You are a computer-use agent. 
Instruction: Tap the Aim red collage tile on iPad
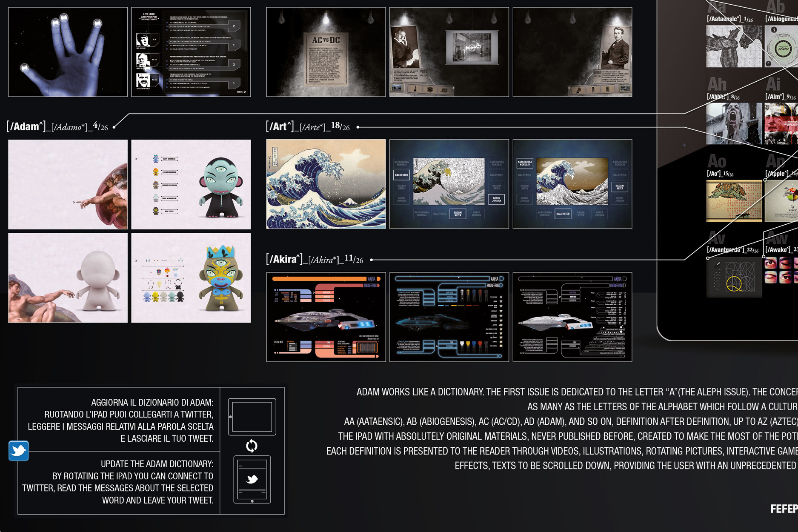pos(781,123)
